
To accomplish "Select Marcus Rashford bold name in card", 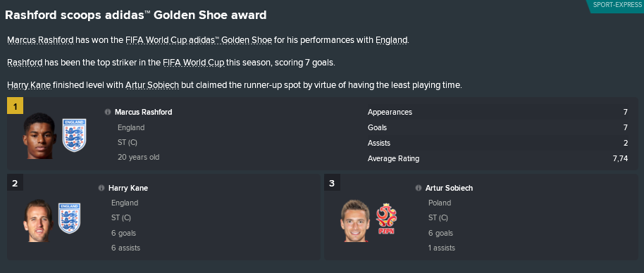I will [143, 112].
